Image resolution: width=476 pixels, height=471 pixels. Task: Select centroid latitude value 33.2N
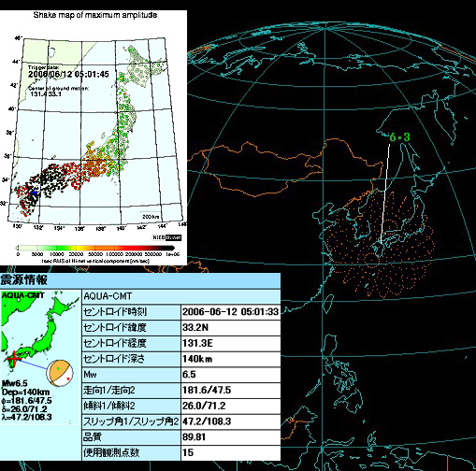click(x=230, y=327)
